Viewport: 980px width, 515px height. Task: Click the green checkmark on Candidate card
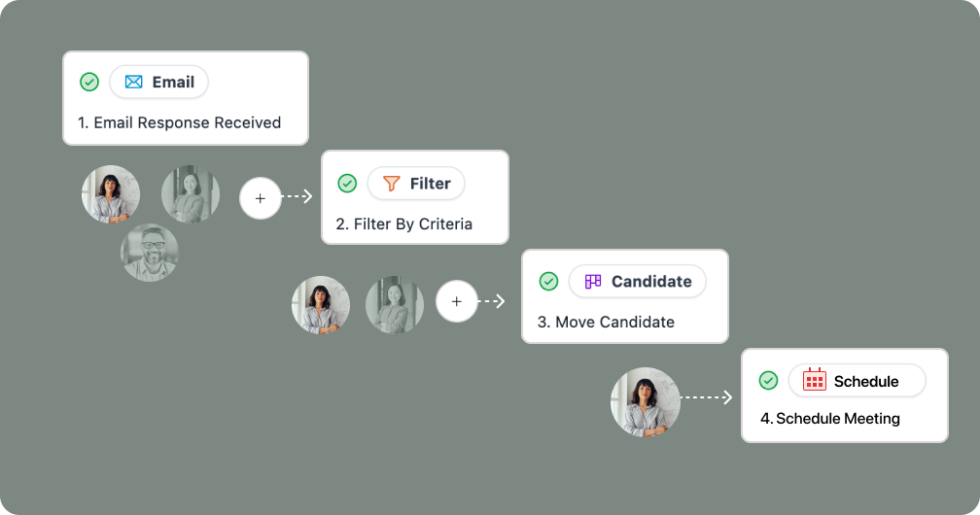click(548, 281)
